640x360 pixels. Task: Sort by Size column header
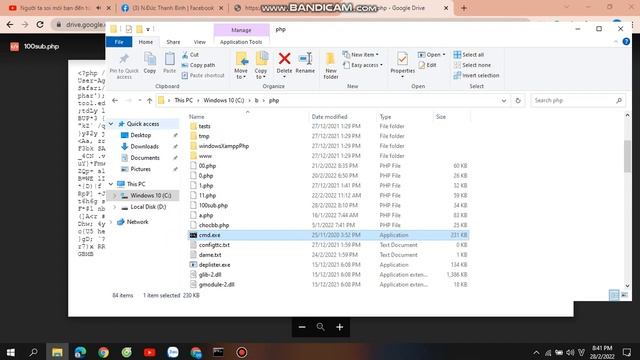[x=441, y=117]
